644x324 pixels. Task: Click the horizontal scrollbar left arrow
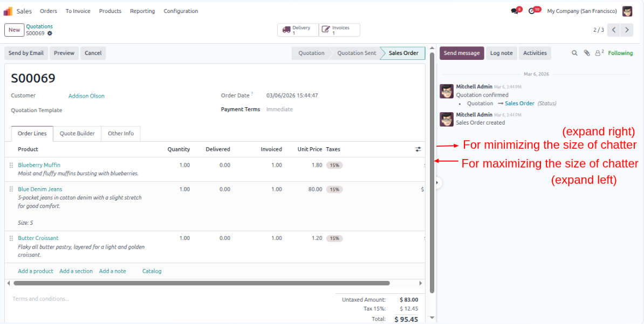[9, 283]
